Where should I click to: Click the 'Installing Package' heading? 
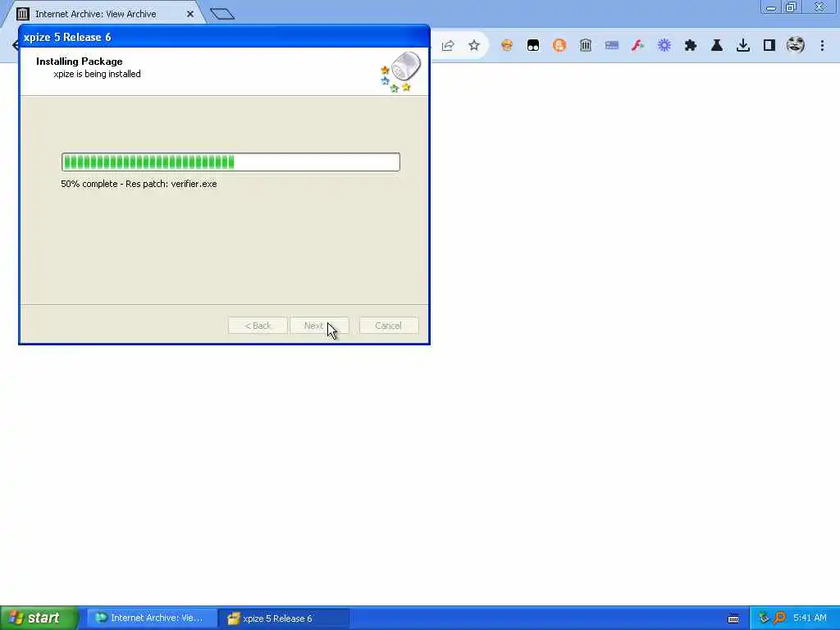[x=80, y=61]
